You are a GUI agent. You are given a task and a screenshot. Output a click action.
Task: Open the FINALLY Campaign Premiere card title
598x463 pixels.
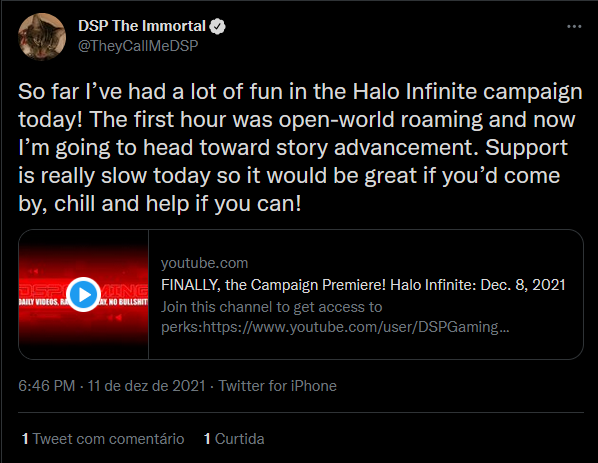(x=363, y=285)
